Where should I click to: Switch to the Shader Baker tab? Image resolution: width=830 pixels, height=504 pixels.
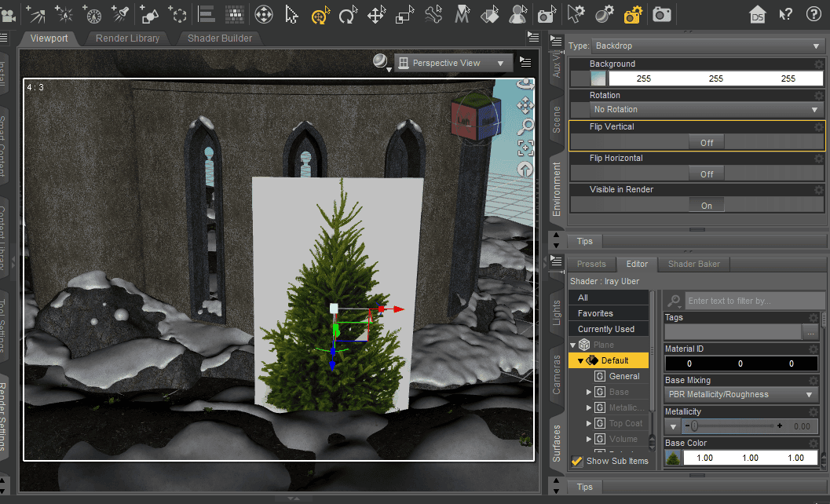693,264
